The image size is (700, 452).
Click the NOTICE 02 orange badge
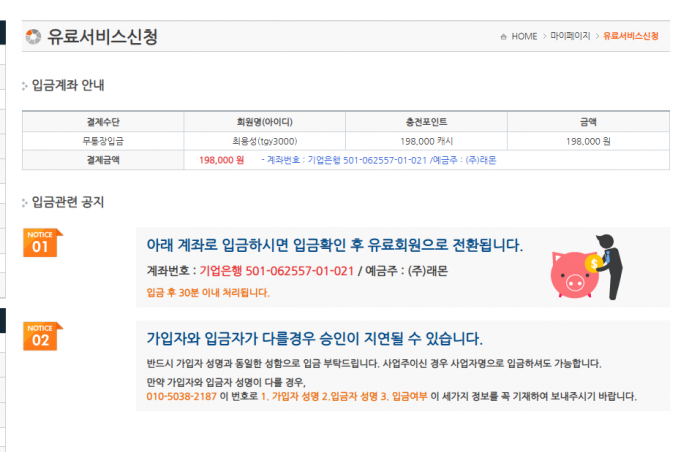click(x=42, y=336)
